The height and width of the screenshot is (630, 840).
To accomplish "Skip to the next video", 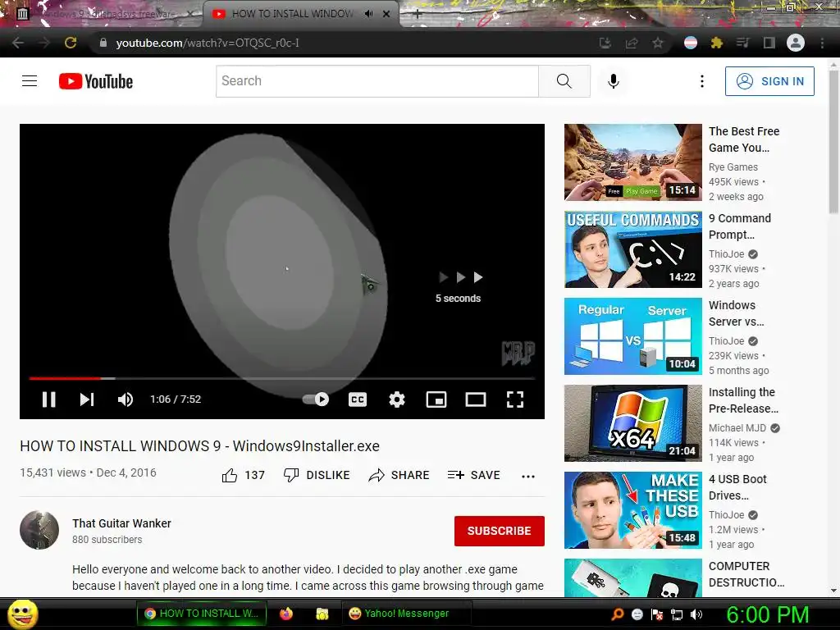I will pos(87,399).
